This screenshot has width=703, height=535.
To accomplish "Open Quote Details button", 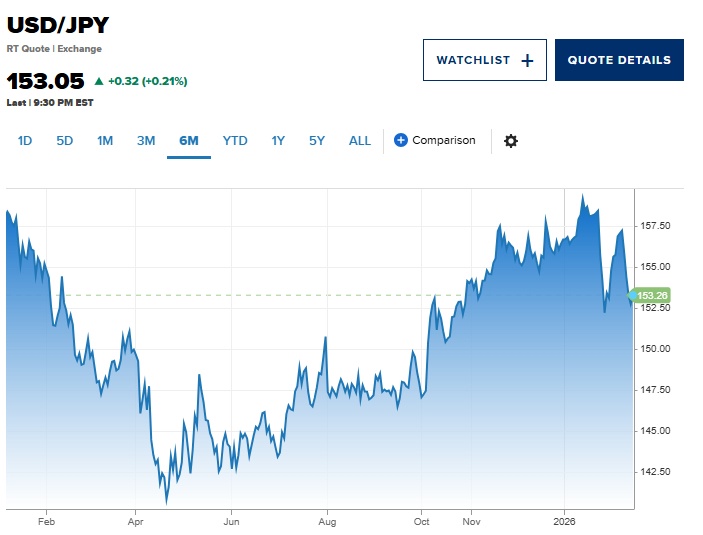I will pyautogui.click(x=619, y=60).
